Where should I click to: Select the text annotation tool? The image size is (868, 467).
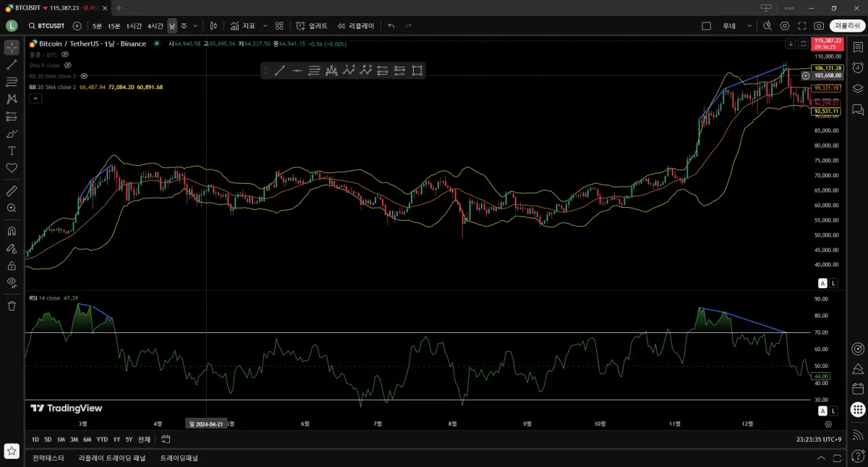point(12,151)
